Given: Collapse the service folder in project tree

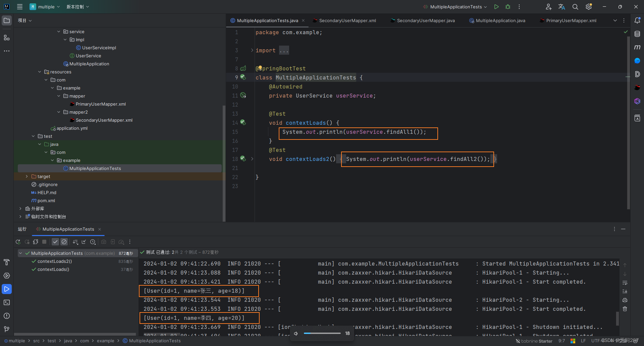Looking at the screenshot, I should tap(59, 32).
